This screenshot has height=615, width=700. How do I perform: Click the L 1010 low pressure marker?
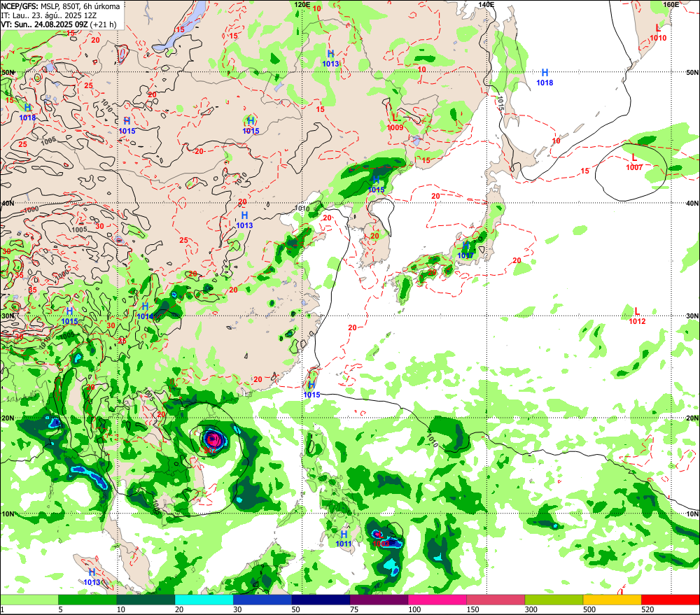point(658,33)
